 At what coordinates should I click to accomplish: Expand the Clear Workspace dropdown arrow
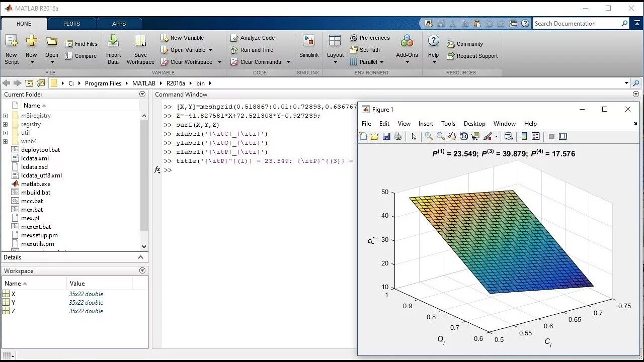(219, 62)
